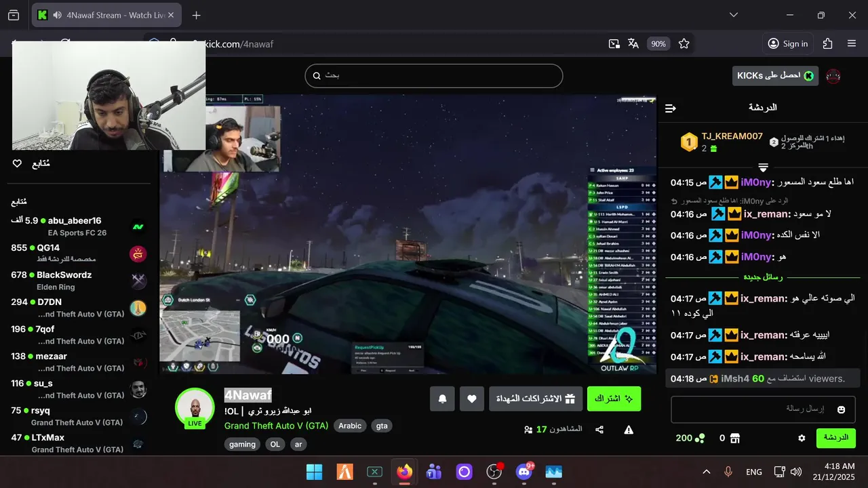Open the chat shop icon

pyautogui.click(x=735, y=439)
